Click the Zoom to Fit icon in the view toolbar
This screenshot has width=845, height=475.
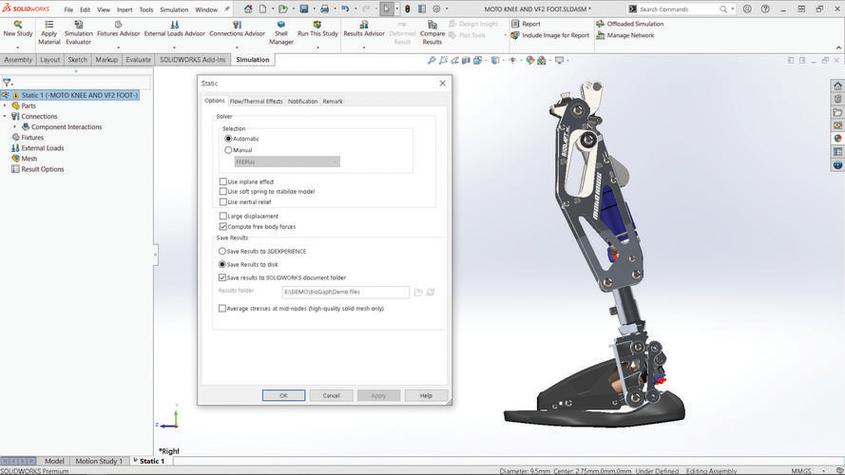[x=432, y=60]
